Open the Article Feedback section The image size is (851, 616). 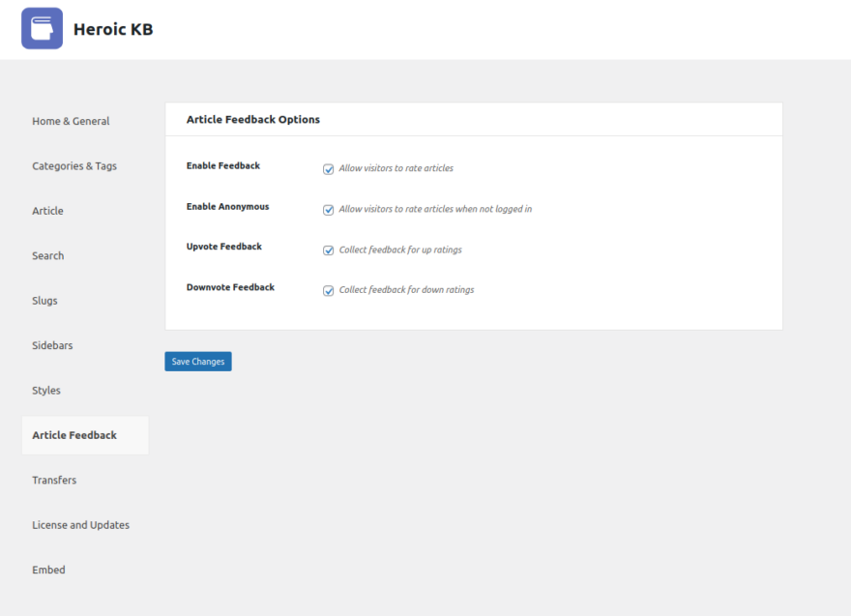click(x=74, y=434)
